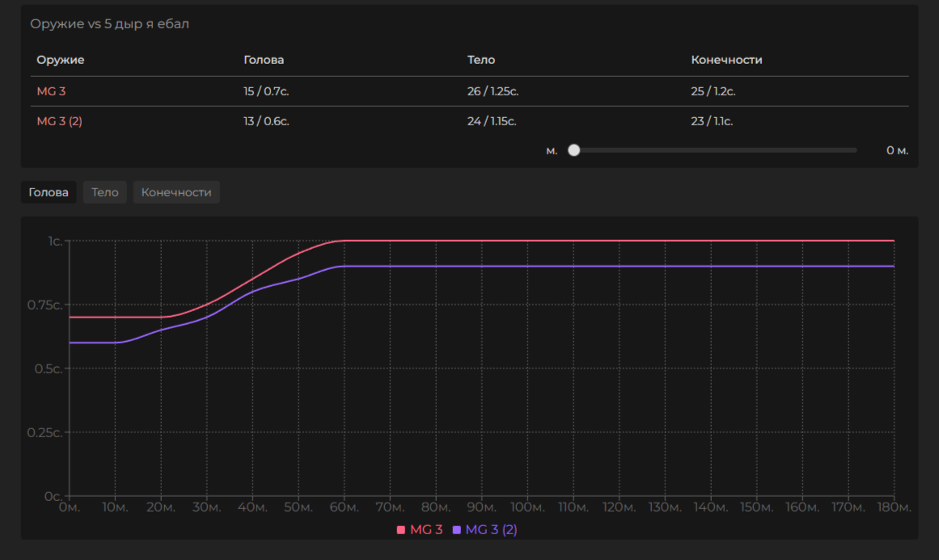Image resolution: width=939 pixels, height=560 pixels.
Task: Click the middle of the distance slider track
Action: pos(715,150)
